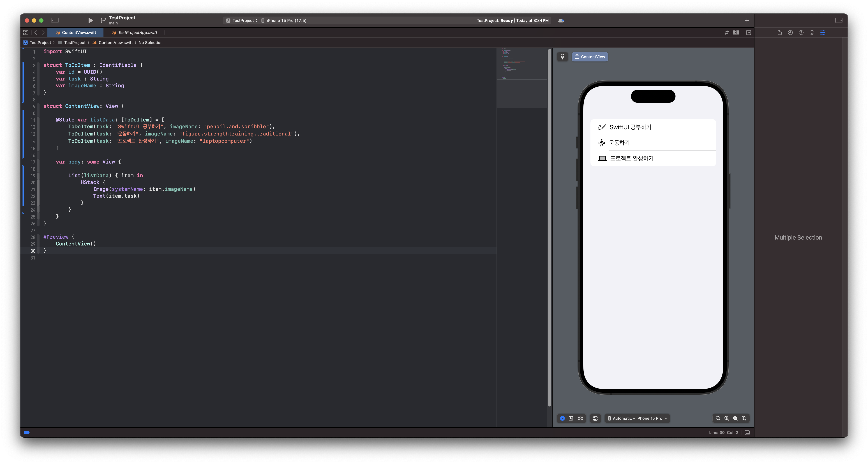
Task: Open the iPhone 15 Pro (17.5) destination selector
Action: pos(286,20)
